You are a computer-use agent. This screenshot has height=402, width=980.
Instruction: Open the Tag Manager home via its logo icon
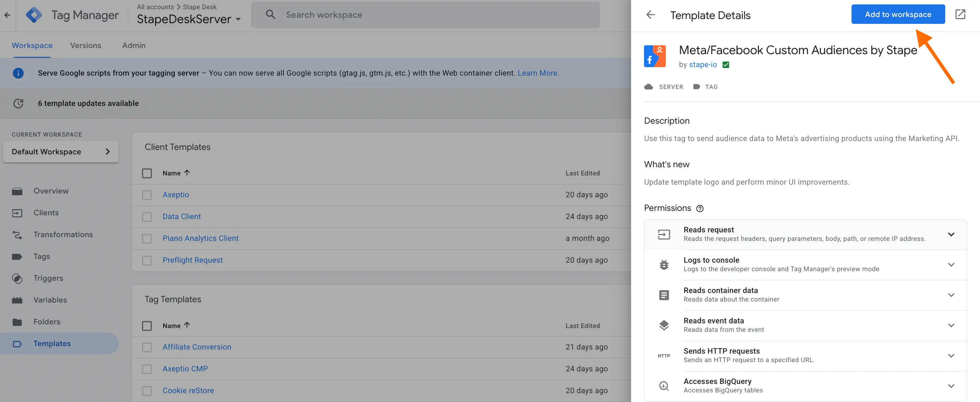34,14
